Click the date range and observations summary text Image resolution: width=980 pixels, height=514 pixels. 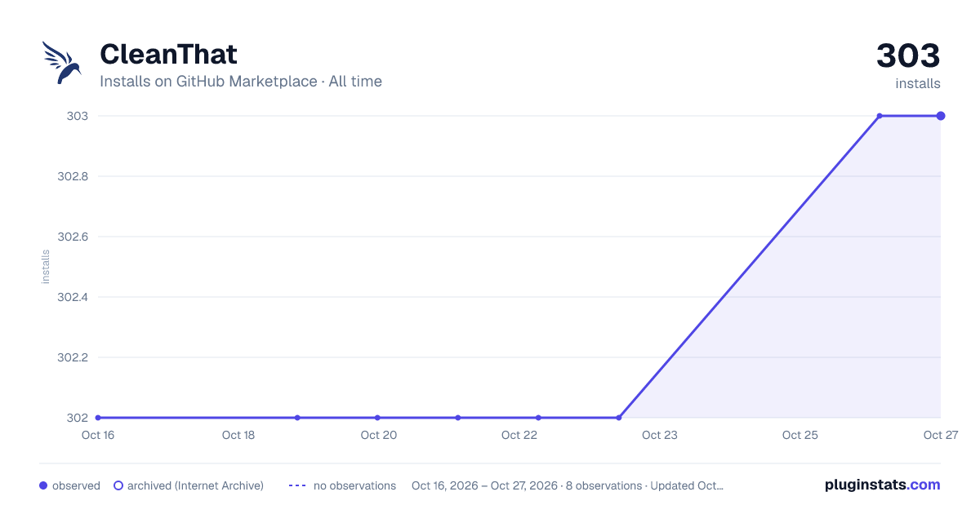coord(568,485)
